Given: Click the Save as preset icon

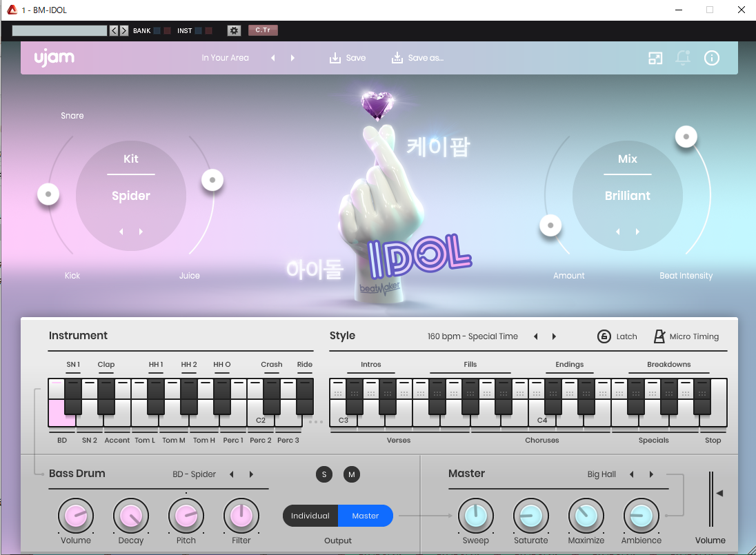Looking at the screenshot, I should (x=397, y=58).
